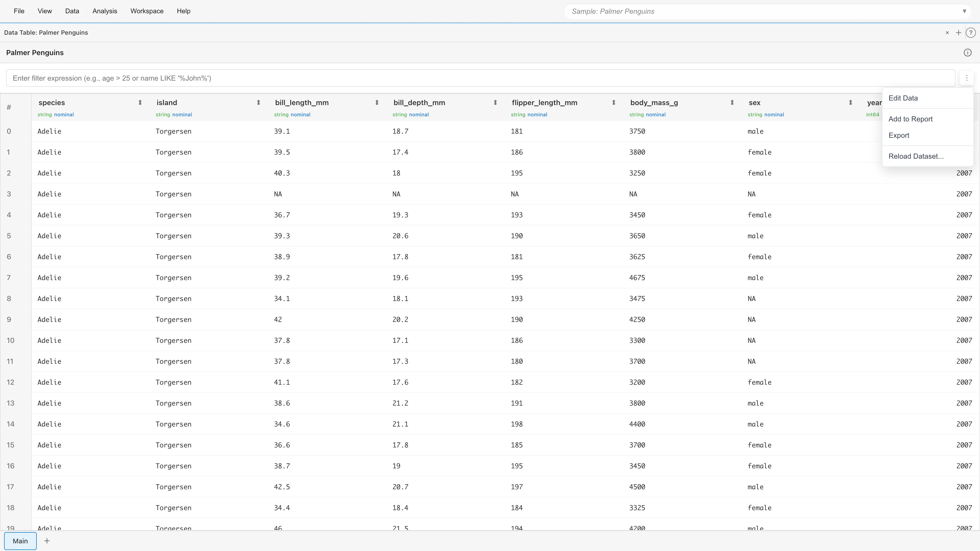Click the help question mark icon
The width and height of the screenshot is (980, 551).
pos(971,33)
